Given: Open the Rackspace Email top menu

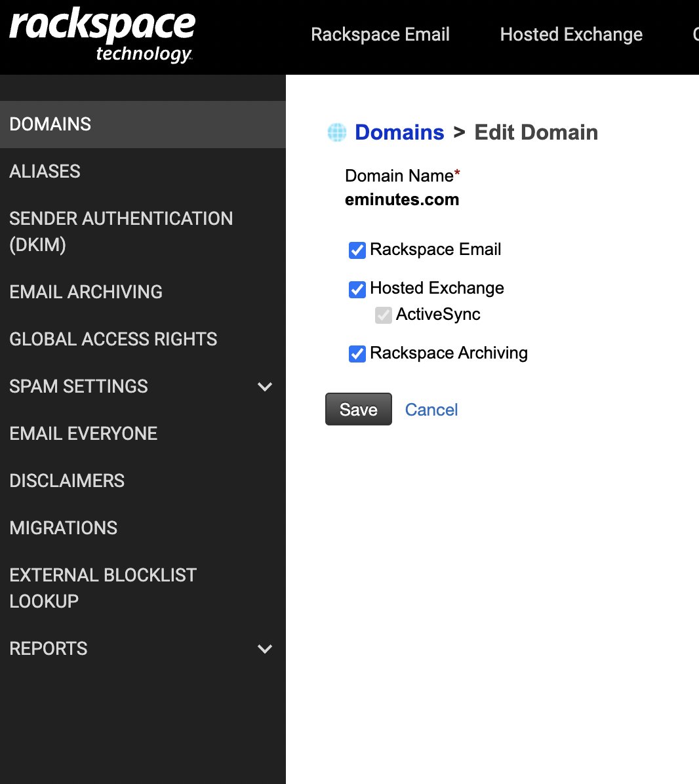Looking at the screenshot, I should pos(380,35).
